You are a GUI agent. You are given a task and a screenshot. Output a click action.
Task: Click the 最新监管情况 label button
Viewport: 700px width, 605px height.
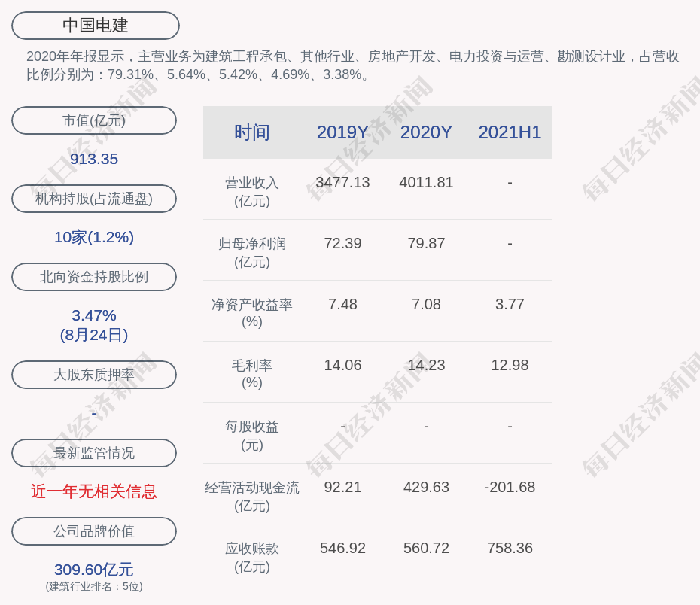pos(94,453)
